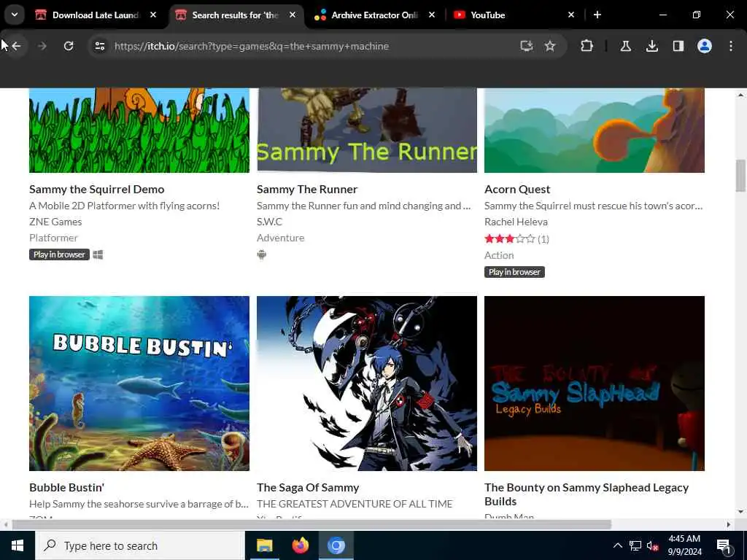Open the profile avatar menu
Viewport: 747px width, 560px height.
point(705,46)
